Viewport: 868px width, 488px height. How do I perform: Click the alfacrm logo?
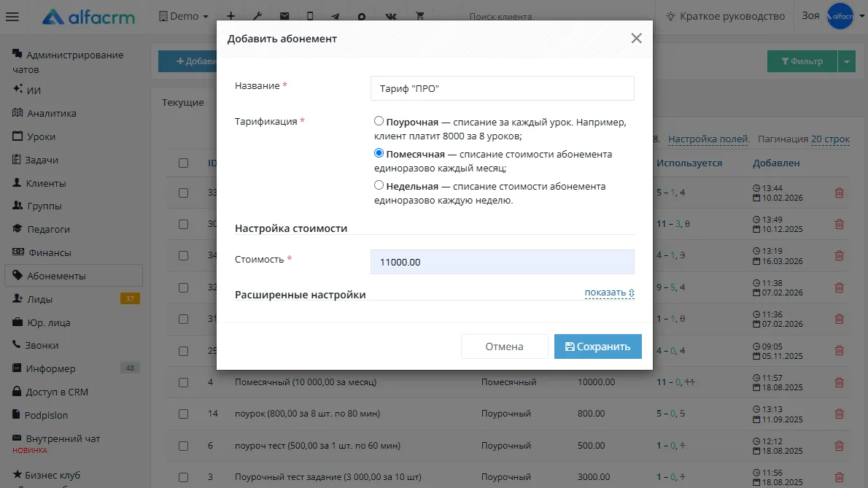(x=88, y=17)
